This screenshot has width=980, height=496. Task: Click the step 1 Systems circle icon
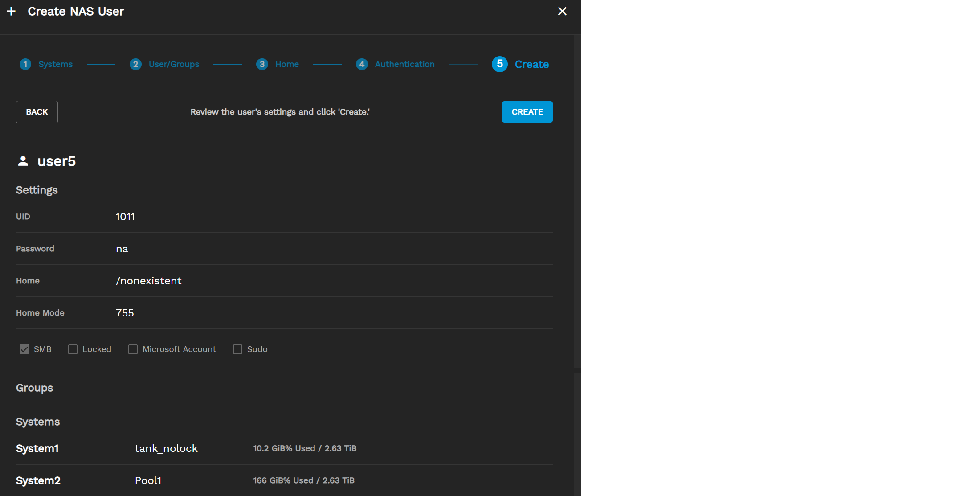click(x=25, y=64)
